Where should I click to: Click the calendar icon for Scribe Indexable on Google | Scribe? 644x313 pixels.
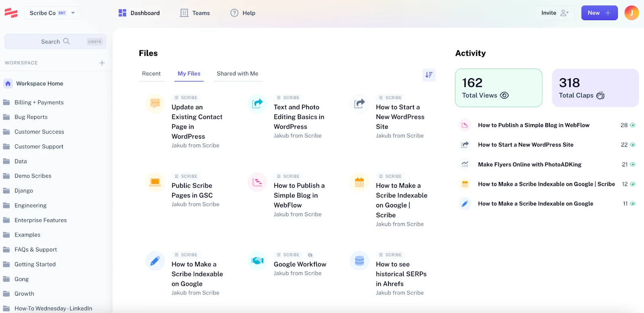(359, 182)
